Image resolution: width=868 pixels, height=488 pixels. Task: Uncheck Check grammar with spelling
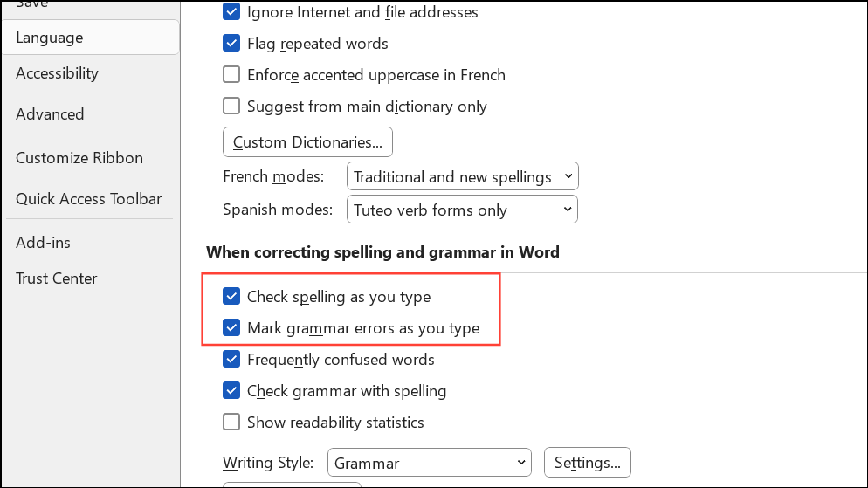click(x=231, y=391)
